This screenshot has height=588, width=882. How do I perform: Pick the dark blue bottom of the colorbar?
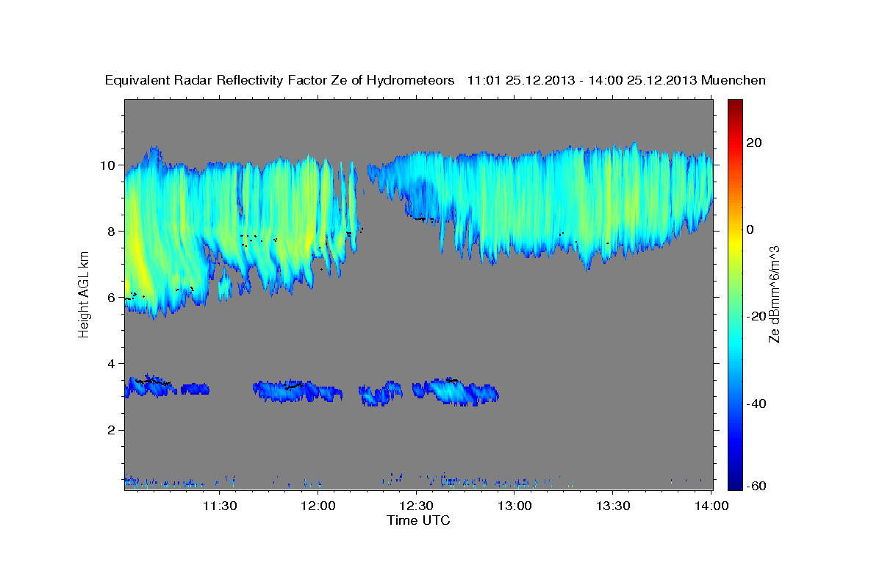point(735,485)
